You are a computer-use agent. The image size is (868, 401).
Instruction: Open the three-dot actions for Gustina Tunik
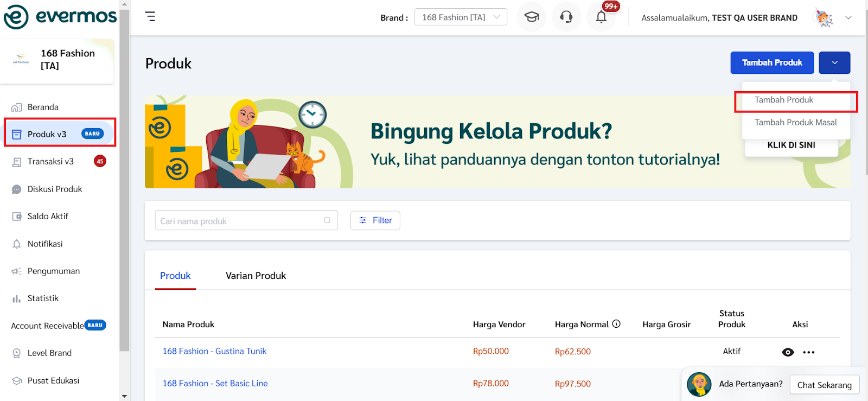click(x=809, y=352)
